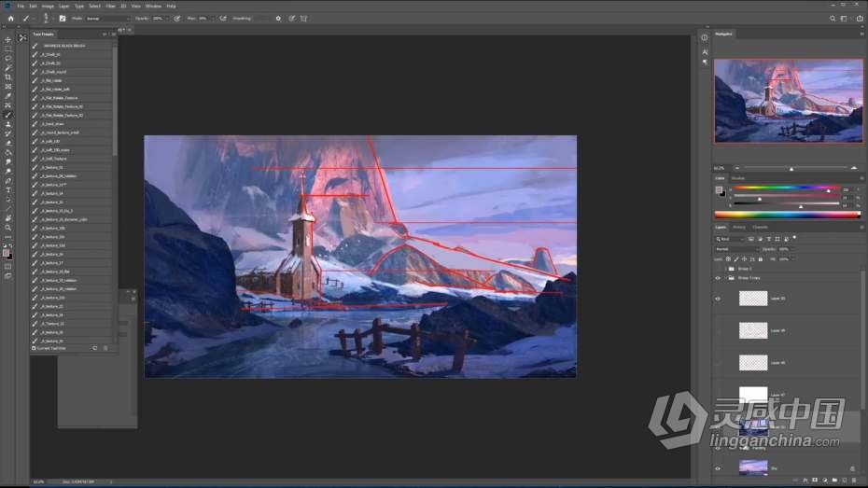Open smoothing options gear icon

click(x=278, y=19)
